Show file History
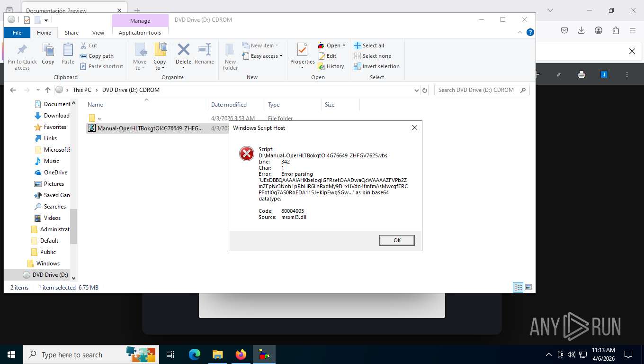 coord(331,66)
